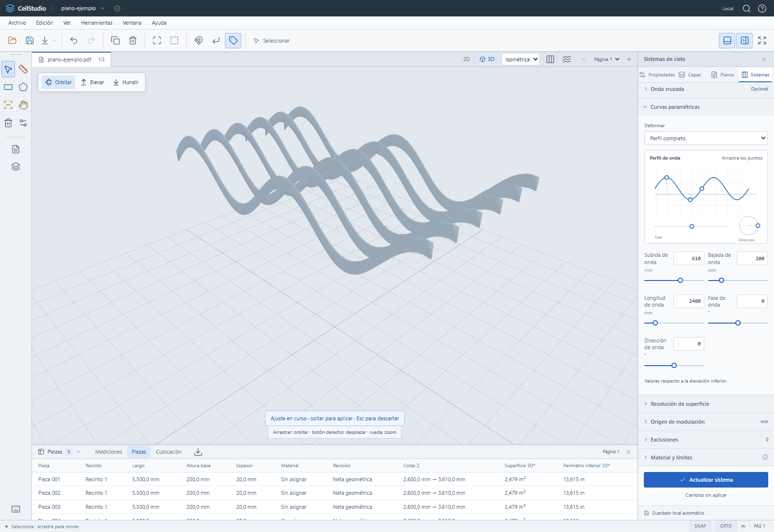Select the Elevar mode button
The width and height of the screenshot is (774, 532).
pyautogui.click(x=92, y=82)
